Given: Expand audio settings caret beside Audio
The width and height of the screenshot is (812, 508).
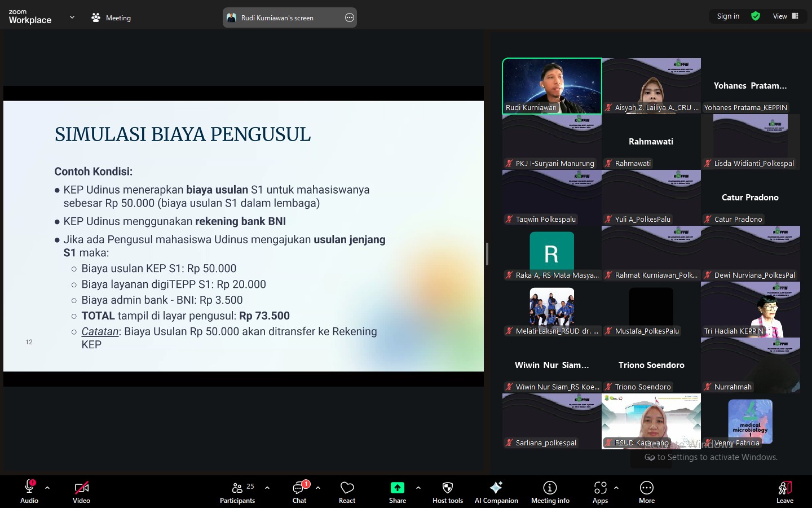Looking at the screenshot, I should tap(47, 488).
